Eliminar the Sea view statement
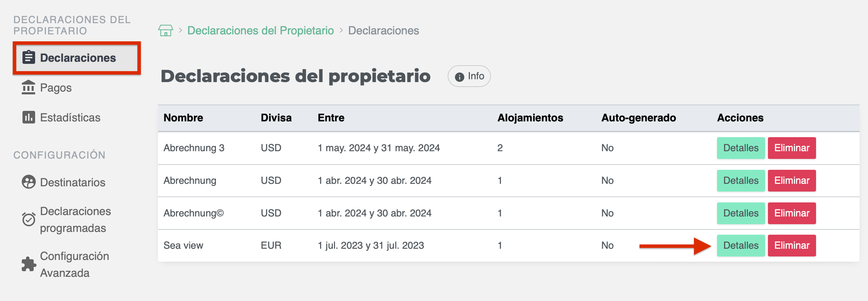This screenshot has height=301, width=868. [792, 245]
